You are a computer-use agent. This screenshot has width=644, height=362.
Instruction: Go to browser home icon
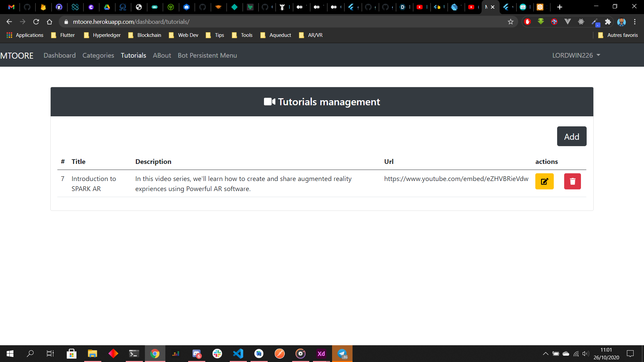point(50,22)
